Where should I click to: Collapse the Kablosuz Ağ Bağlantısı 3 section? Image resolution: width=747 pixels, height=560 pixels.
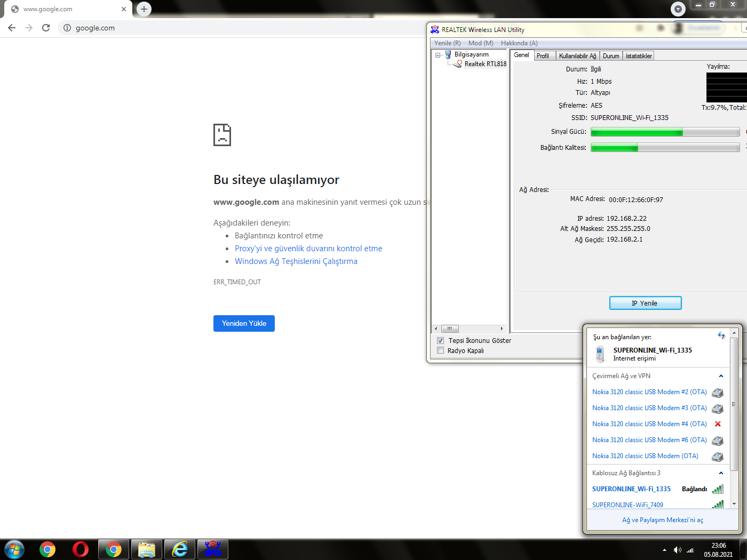coord(721,473)
